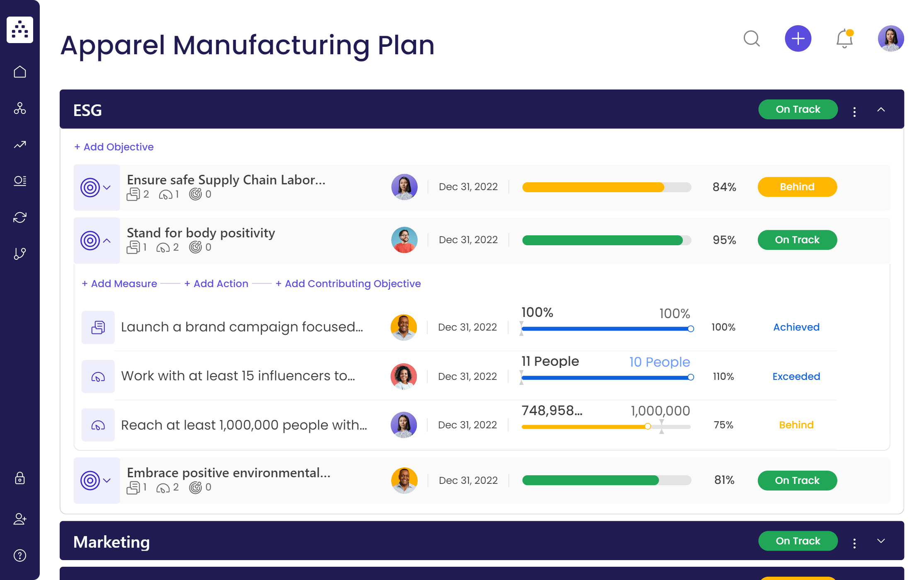This screenshot has width=924, height=580.
Task: Collapse the ESG section with its chevron
Action: pos(882,109)
